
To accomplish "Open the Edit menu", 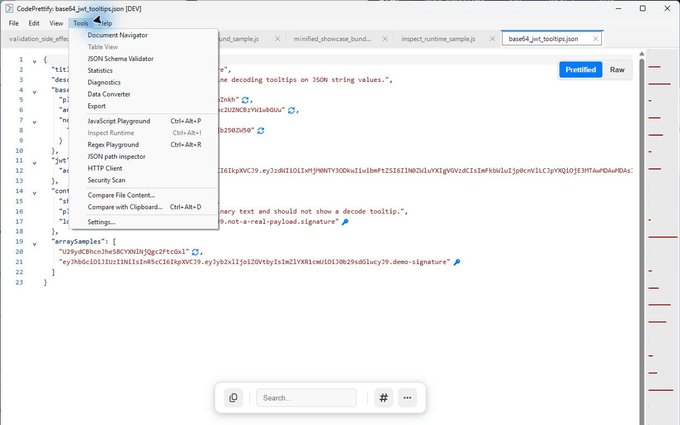I will pyautogui.click(x=34, y=23).
